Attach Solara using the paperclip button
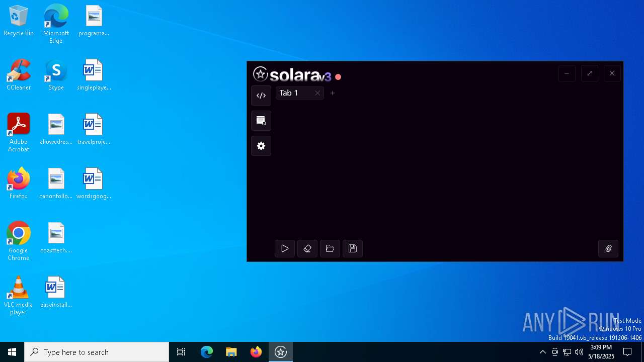 click(608, 248)
